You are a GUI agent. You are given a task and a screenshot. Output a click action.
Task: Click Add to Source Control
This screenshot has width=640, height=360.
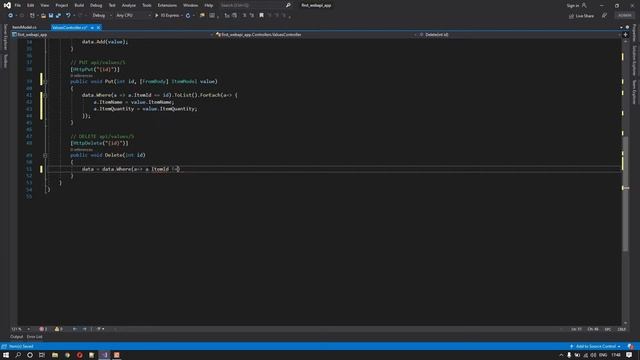(596, 347)
